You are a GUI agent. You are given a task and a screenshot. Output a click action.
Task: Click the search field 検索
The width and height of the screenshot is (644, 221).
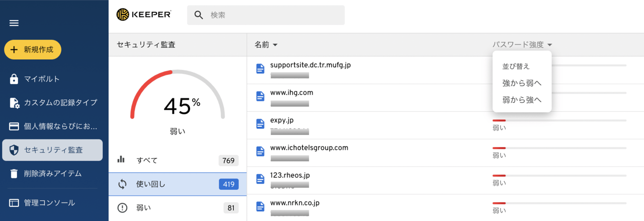point(266,15)
